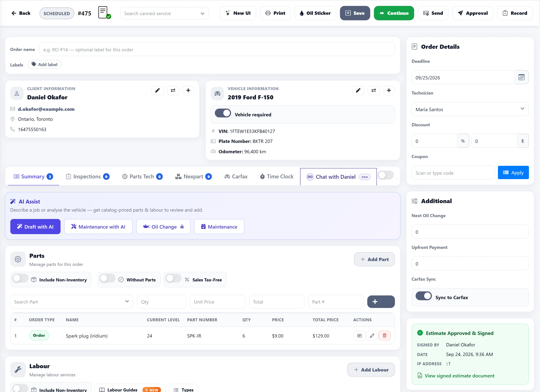Click the Labour section wrench icon
The image size is (540, 392).
18,370
